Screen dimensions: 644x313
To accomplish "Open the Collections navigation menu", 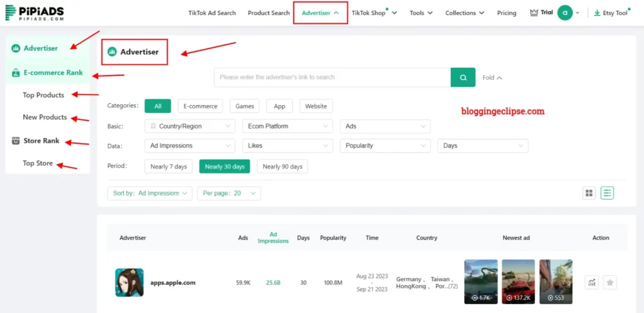I will coord(465,13).
